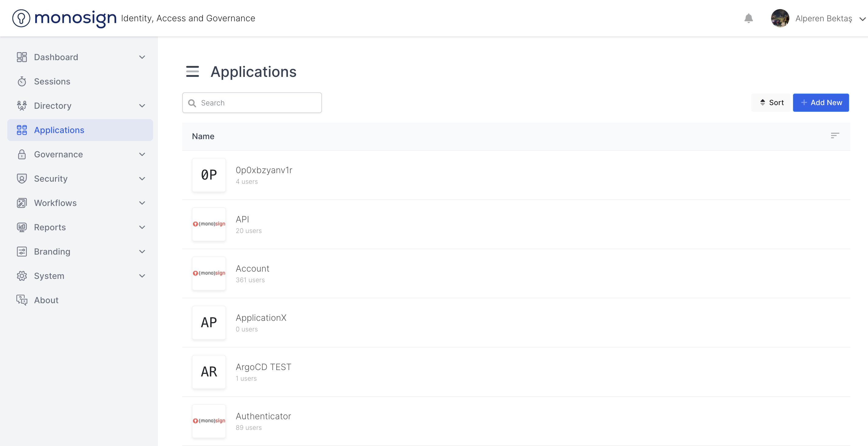
Task: Click the Sort button
Action: [771, 102]
